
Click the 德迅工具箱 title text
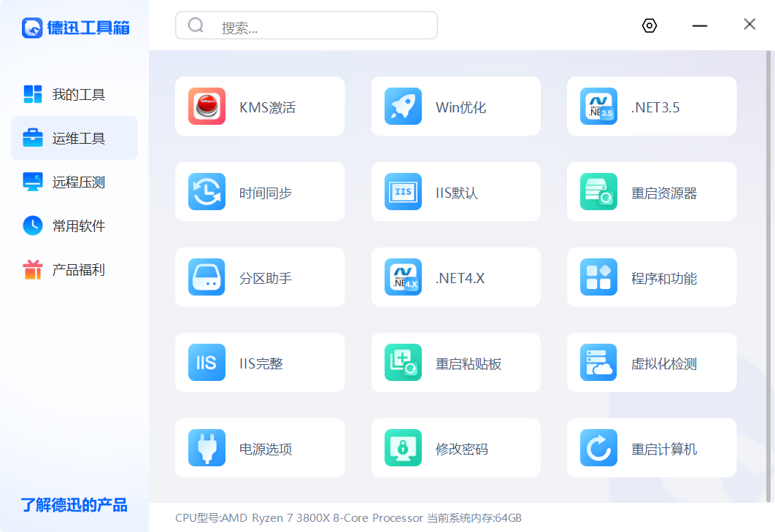[x=88, y=28]
